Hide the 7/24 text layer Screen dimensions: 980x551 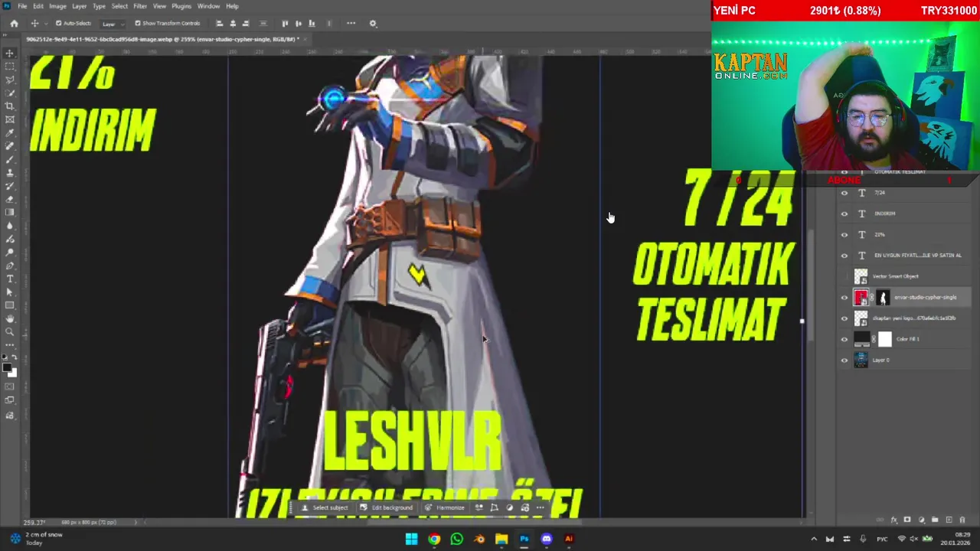pos(844,193)
